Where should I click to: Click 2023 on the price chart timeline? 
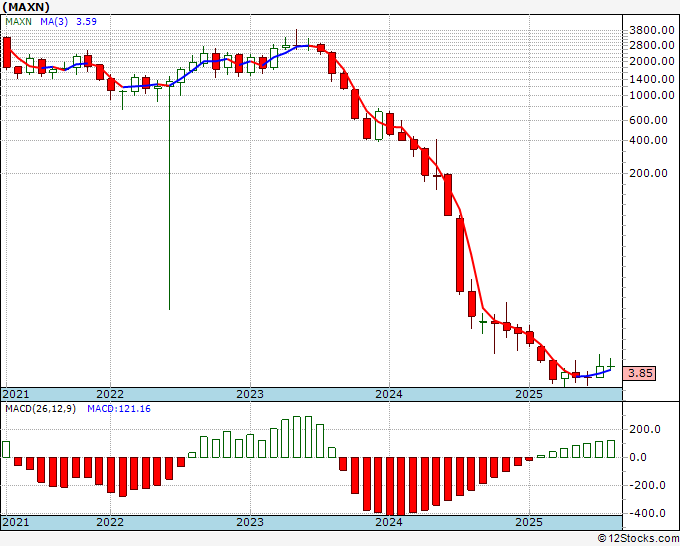(x=250, y=394)
